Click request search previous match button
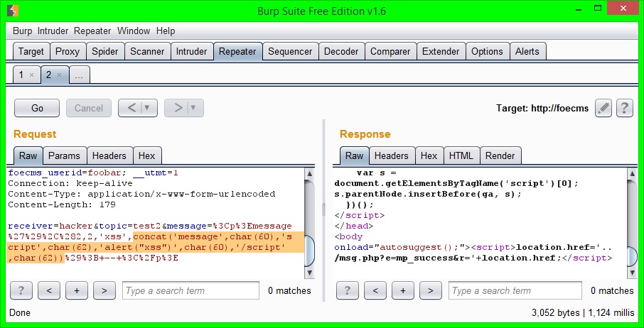Screen dimensions: 644x328 49,290
